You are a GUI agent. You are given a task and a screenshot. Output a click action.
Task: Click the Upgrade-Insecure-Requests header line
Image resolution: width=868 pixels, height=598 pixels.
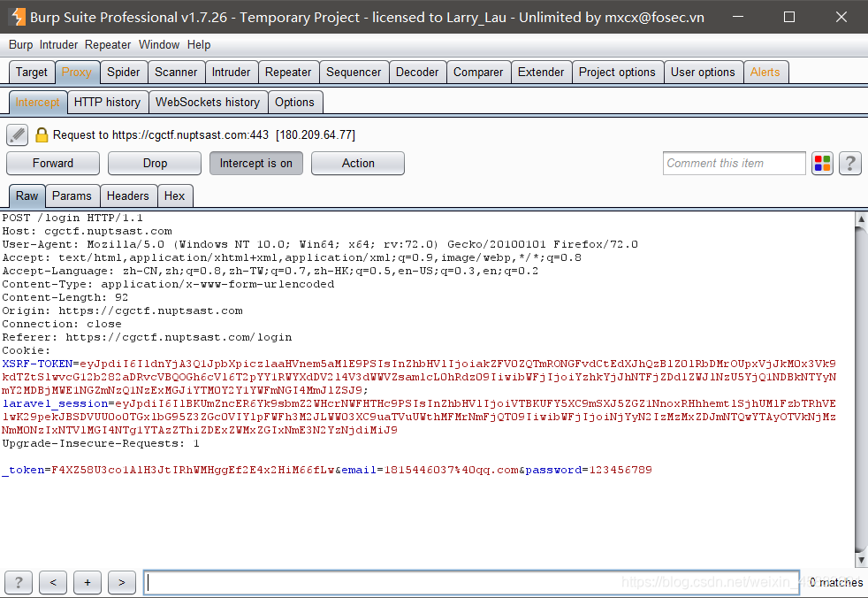[100, 444]
